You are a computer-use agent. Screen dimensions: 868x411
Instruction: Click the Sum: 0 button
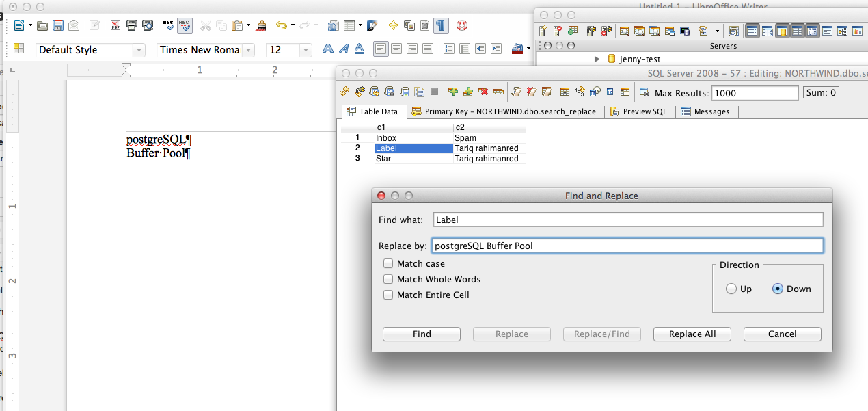coord(822,93)
